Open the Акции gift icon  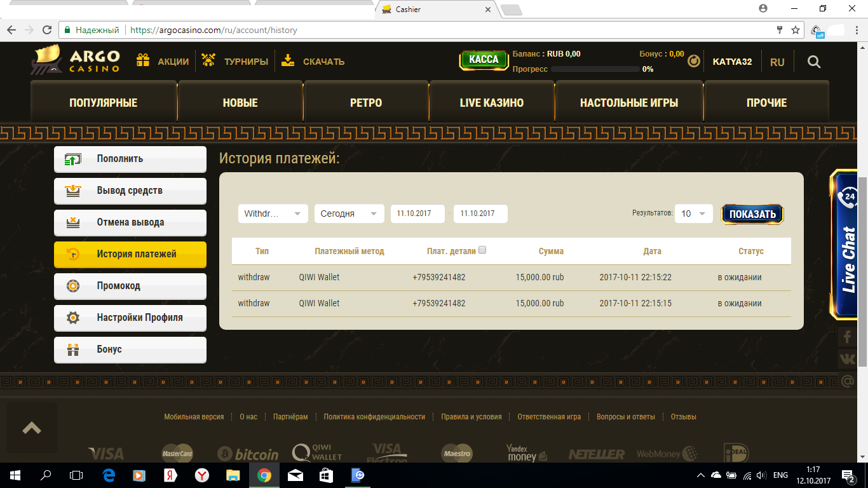pos(143,61)
